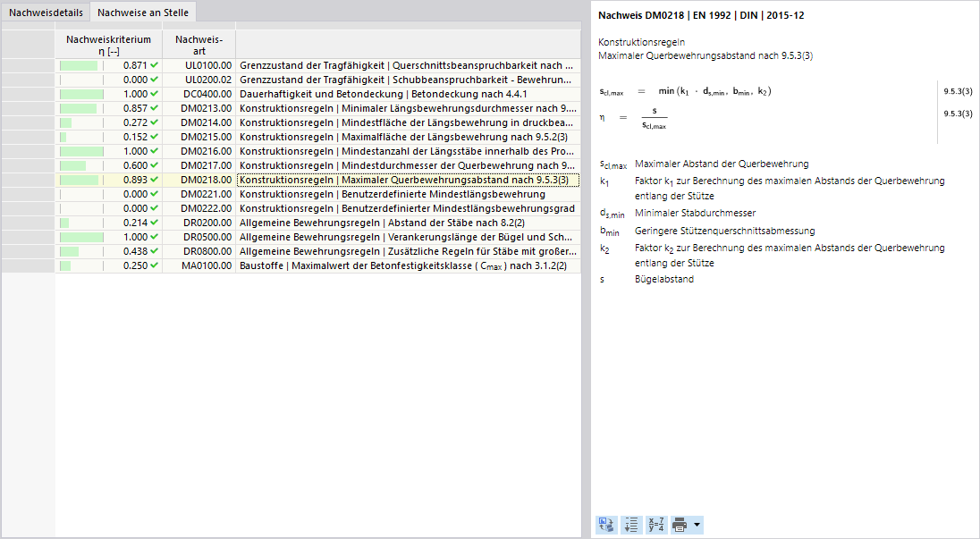Click the η value 0.893
Image resolution: width=980 pixels, height=539 pixels.
[135, 180]
